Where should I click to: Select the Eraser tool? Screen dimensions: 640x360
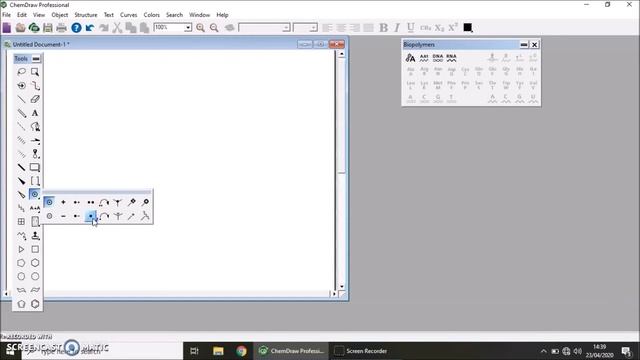(x=35, y=99)
